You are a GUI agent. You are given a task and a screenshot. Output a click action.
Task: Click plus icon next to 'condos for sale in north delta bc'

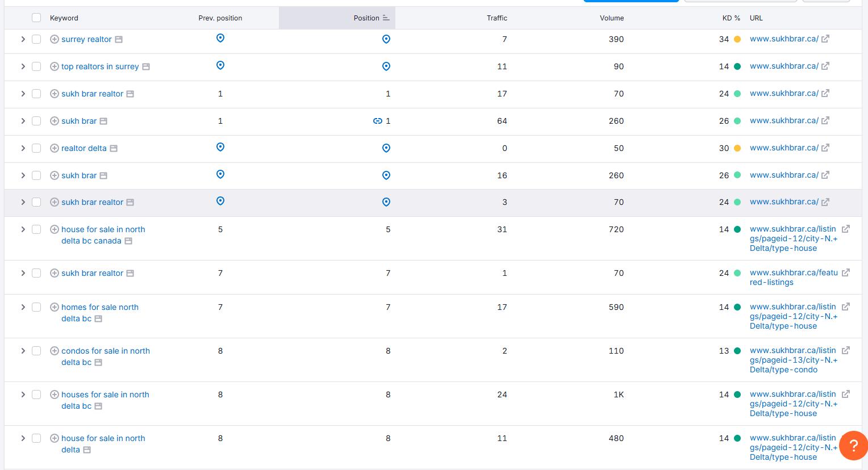pos(55,351)
